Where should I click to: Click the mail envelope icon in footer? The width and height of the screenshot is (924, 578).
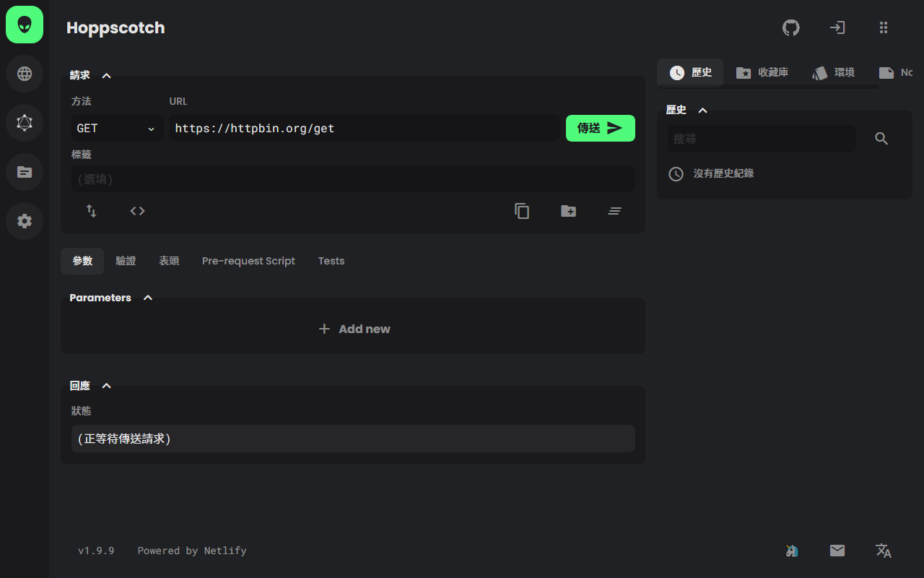[x=837, y=551]
